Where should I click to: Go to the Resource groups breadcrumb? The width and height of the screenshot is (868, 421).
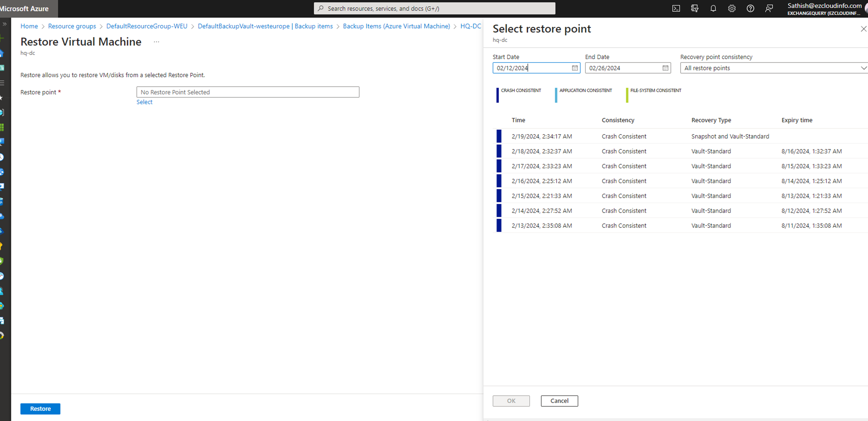click(x=72, y=26)
